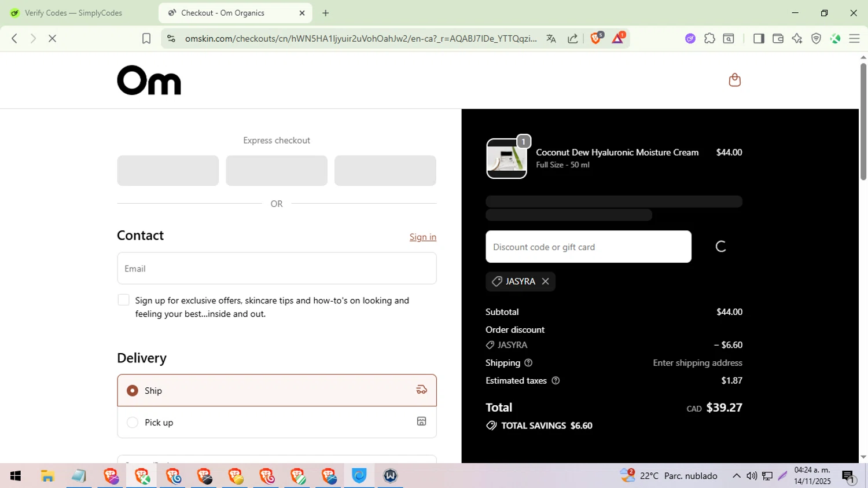Open the shopping bag cart icon

coord(734,80)
